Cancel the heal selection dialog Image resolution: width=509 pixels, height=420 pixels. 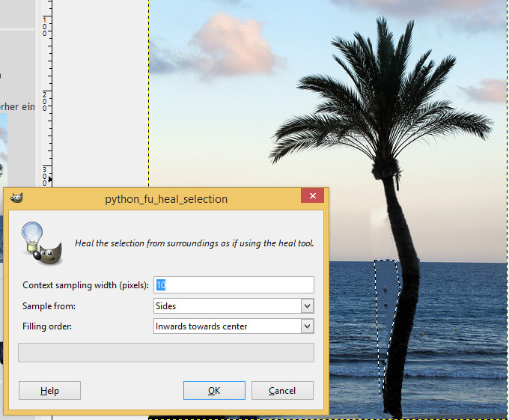[282, 391]
